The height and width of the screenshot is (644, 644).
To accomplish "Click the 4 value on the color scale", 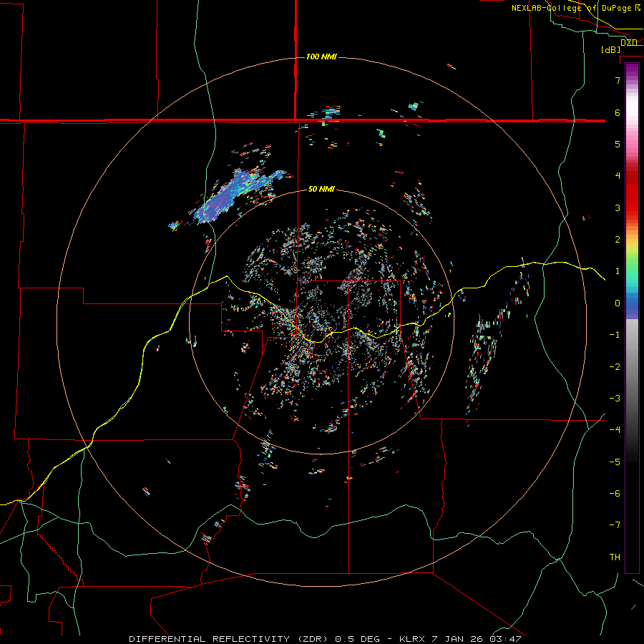I will click(618, 176).
